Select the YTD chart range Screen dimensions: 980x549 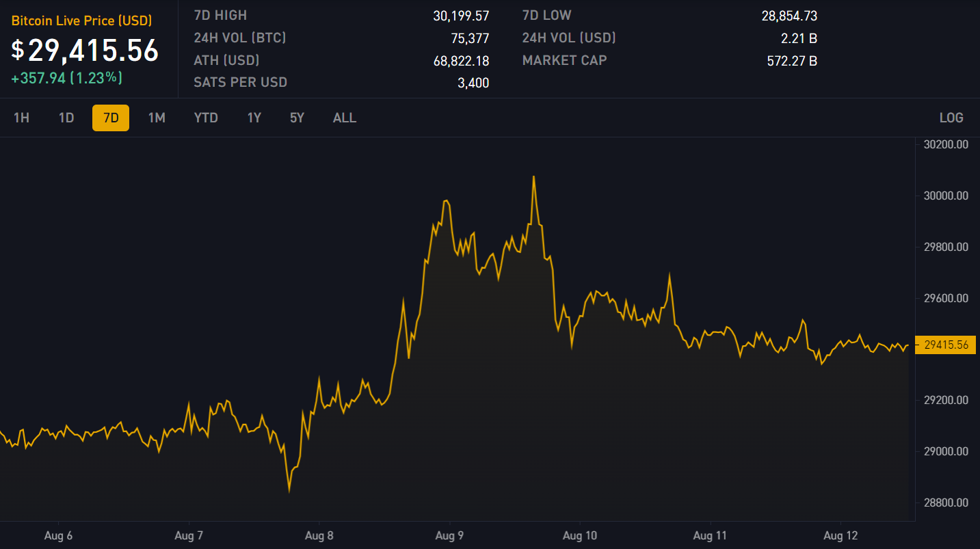click(x=206, y=118)
